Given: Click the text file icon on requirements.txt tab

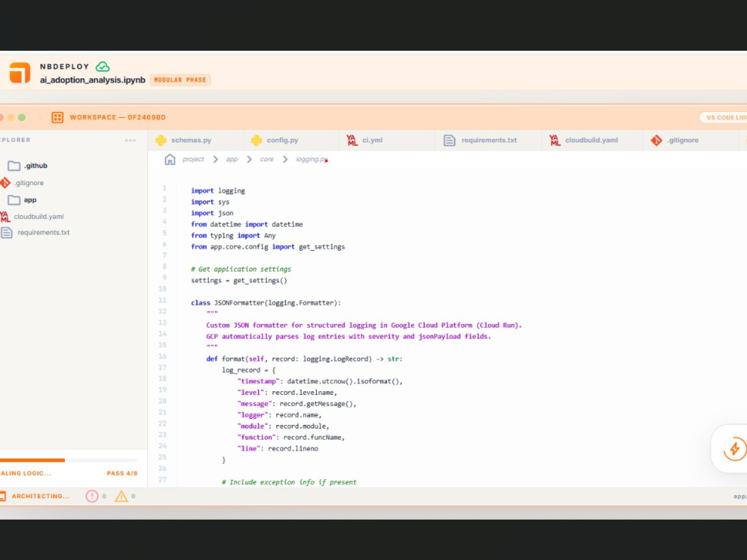Looking at the screenshot, I should 449,140.
